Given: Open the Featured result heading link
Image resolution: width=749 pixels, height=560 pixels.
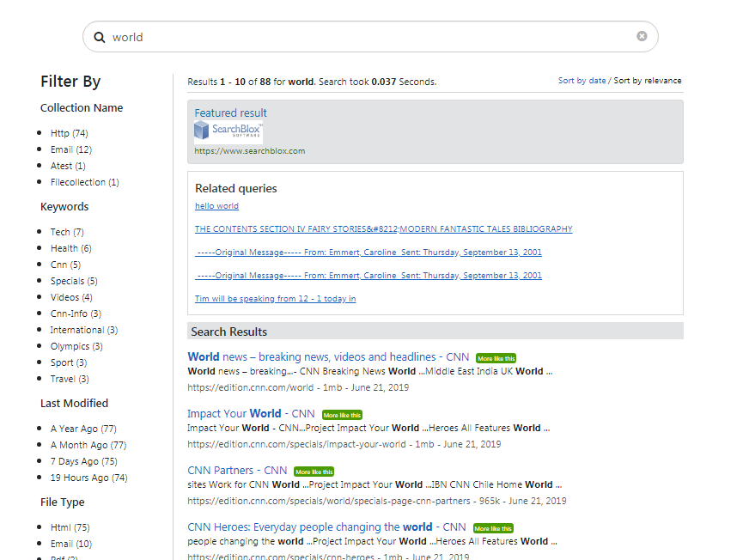Looking at the screenshot, I should [230, 113].
